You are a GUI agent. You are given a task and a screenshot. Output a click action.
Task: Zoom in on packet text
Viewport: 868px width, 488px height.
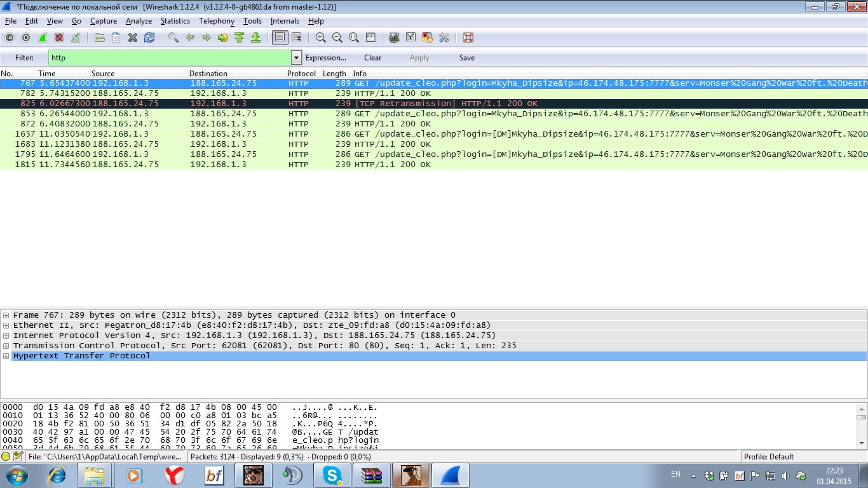[x=321, y=37]
